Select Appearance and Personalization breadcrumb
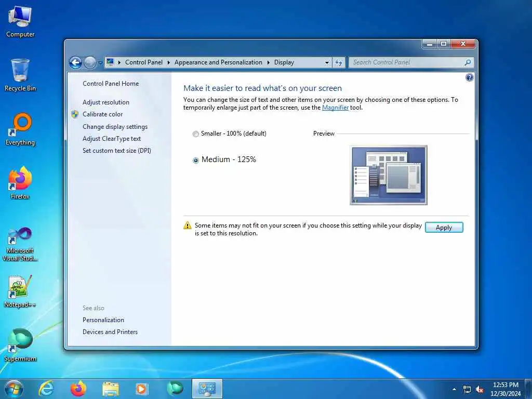This screenshot has height=399, width=532. pyautogui.click(x=218, y=62)
